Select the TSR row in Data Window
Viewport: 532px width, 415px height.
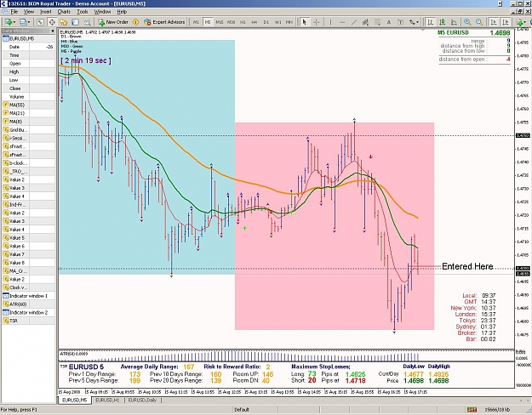point(28,321)
